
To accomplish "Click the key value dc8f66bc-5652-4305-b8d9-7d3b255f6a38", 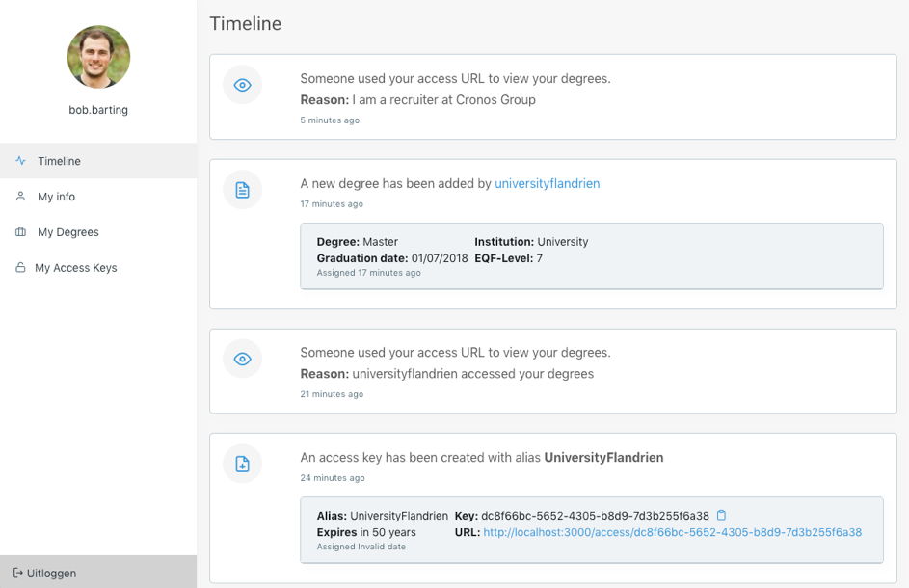I will pos(595,516).
